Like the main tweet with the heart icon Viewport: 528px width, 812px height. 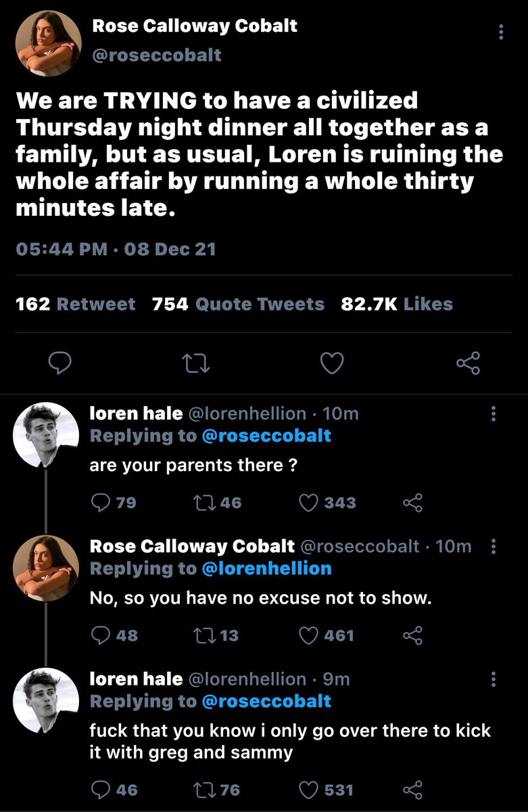[x=331, y=364]
